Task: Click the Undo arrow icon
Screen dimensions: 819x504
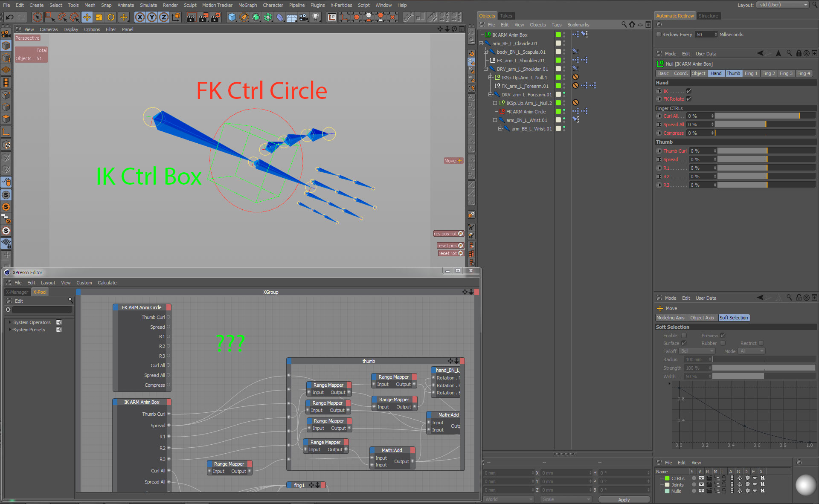Action: point(9,17)
